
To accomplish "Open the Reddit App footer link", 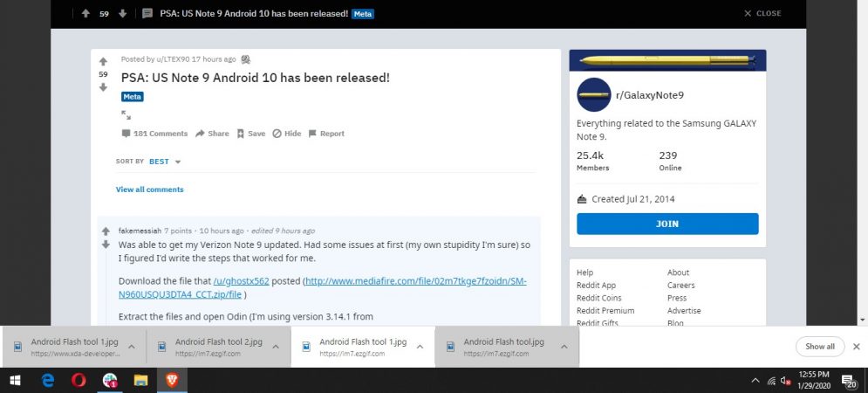I will pyautogui.click(x=596, y=285).
